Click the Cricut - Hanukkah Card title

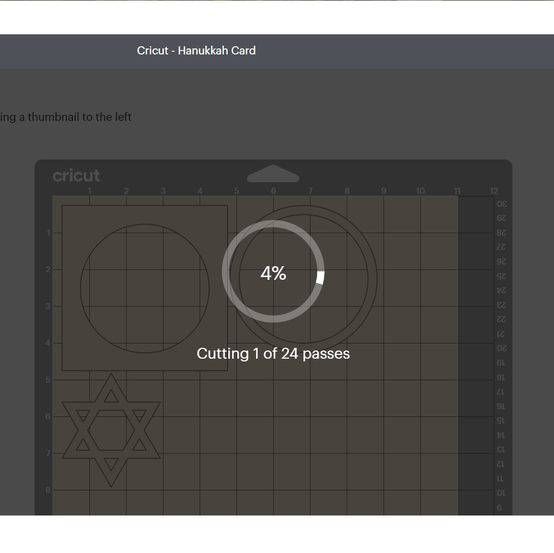pyautogui.click(x=196, y=51)
